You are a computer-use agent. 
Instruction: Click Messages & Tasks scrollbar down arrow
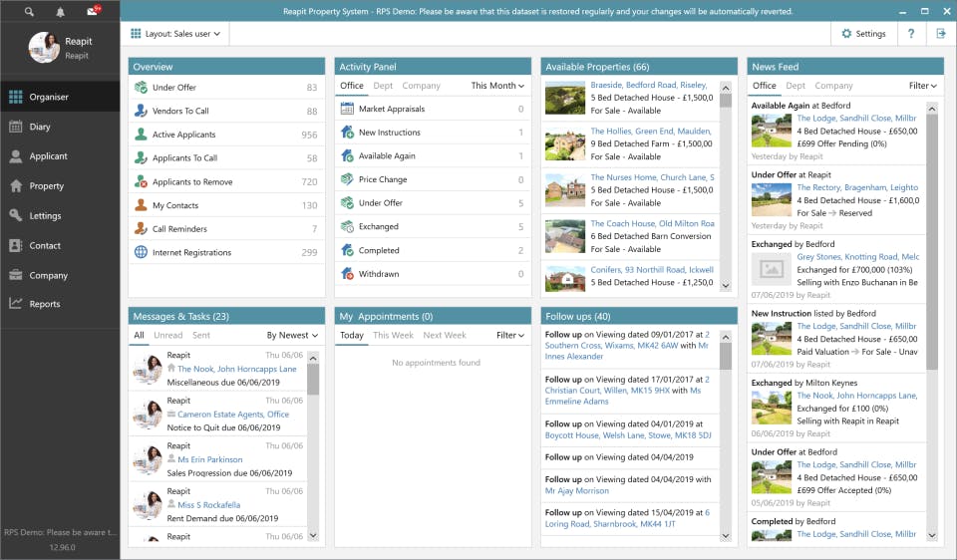coord(312,536)
